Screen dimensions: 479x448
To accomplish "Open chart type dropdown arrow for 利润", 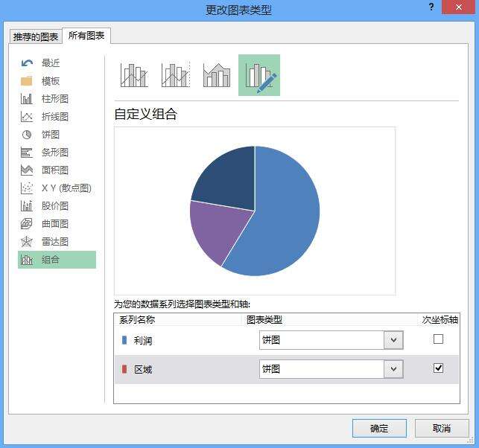I will pos(393,339).
